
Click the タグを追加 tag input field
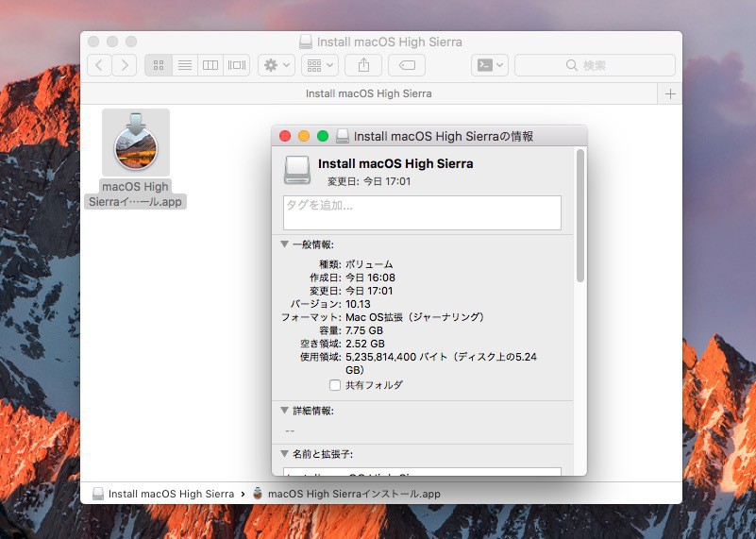(422, 212)
